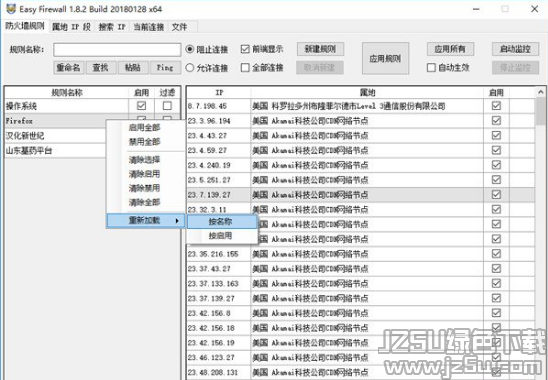Sort rules by the 规则名称 column header
The height and width of the screenshot is (380, 548).
[x=66, y=93]
